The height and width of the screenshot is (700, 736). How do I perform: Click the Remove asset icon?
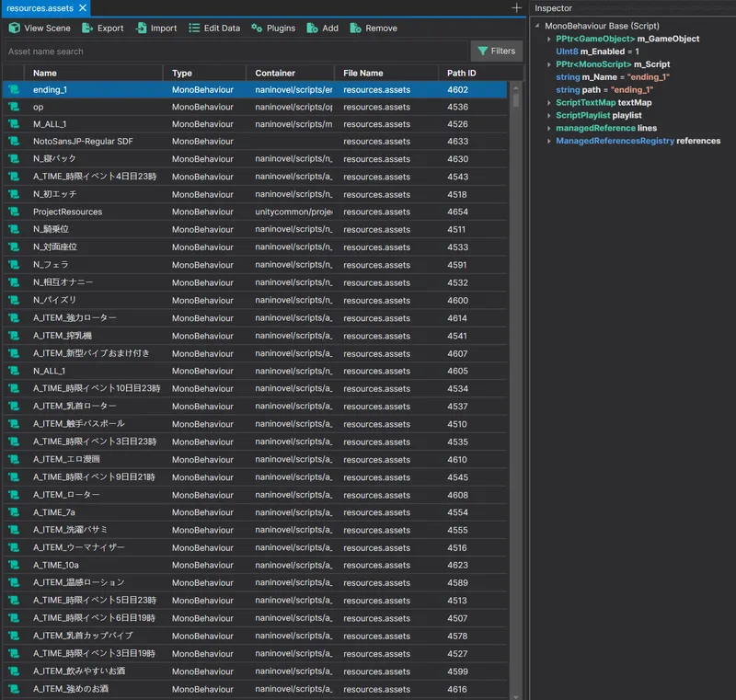tap(355, 29)
